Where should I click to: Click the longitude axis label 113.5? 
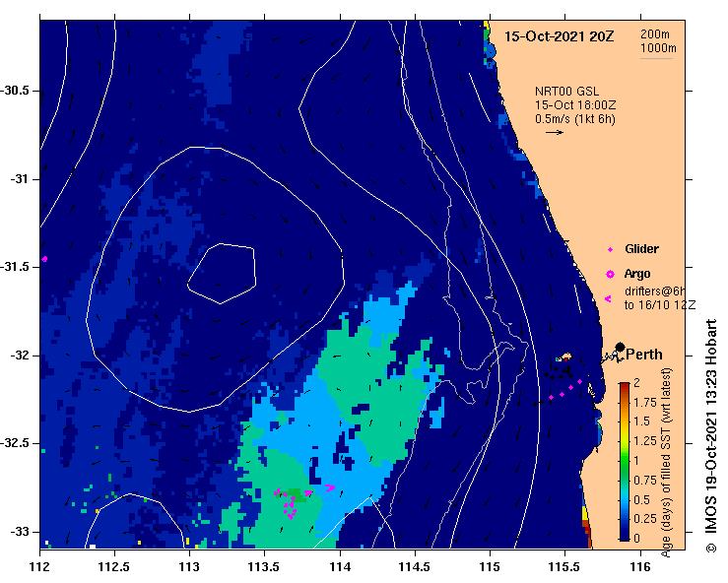[x=265, y=567]
